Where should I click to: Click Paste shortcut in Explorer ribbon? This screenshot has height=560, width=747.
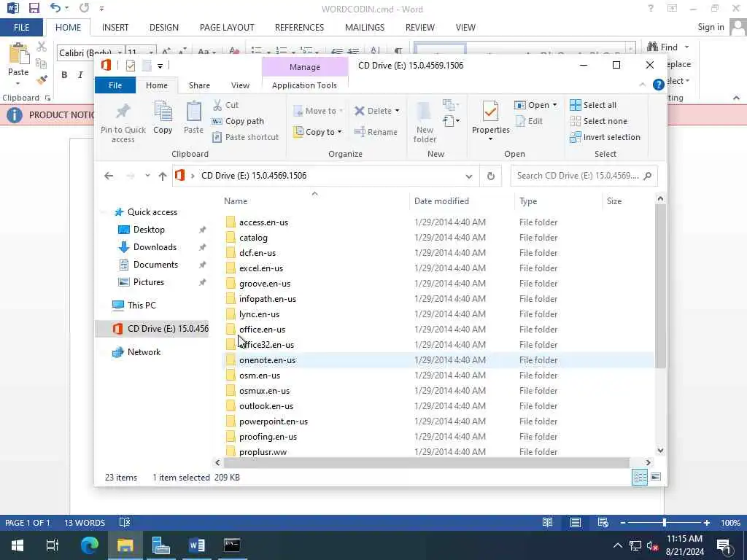(245, 137)
